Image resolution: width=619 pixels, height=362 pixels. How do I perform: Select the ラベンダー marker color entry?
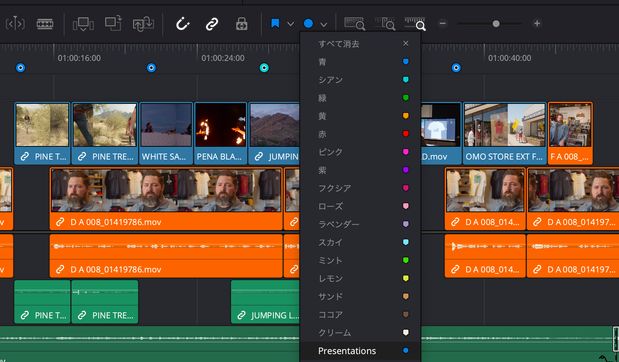360,224
